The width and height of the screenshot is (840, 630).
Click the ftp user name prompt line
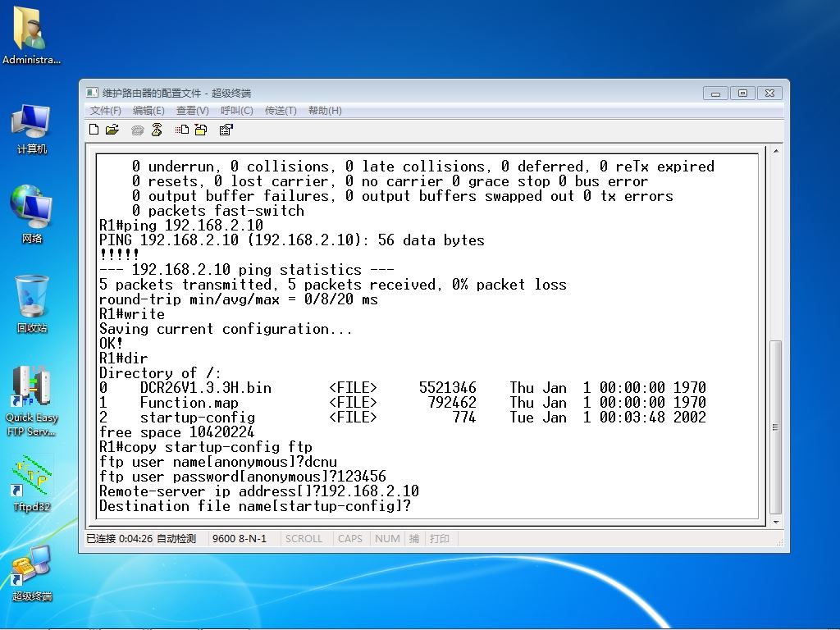218,461
